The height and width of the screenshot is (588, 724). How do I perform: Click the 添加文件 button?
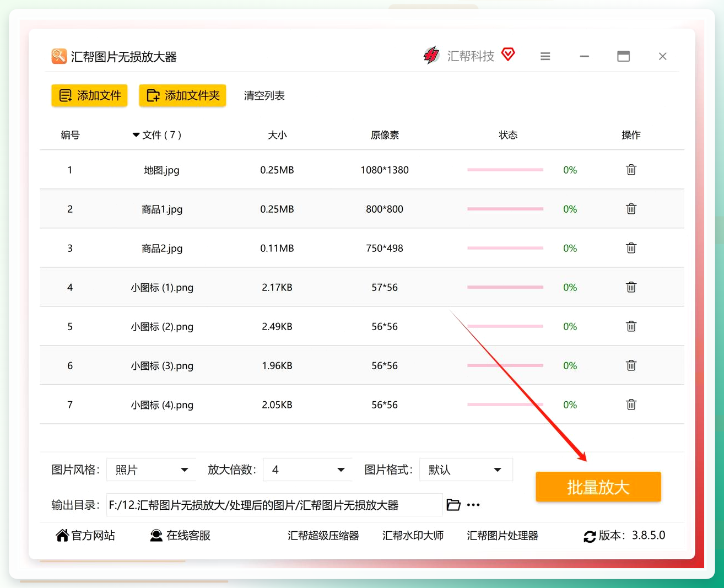click(89, 95)
